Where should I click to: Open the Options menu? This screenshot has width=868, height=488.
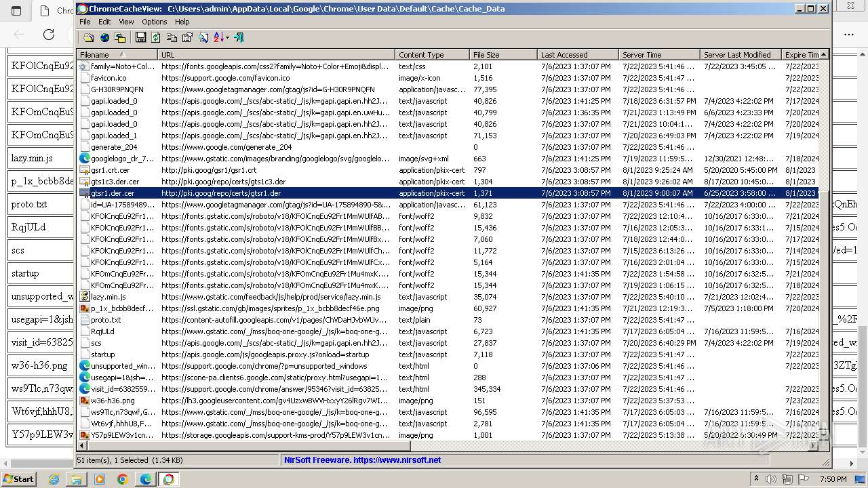point(155,22)
